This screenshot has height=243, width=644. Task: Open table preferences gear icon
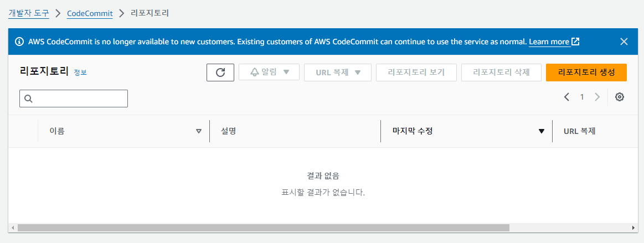pyautogui.click(x=619, y=97)
